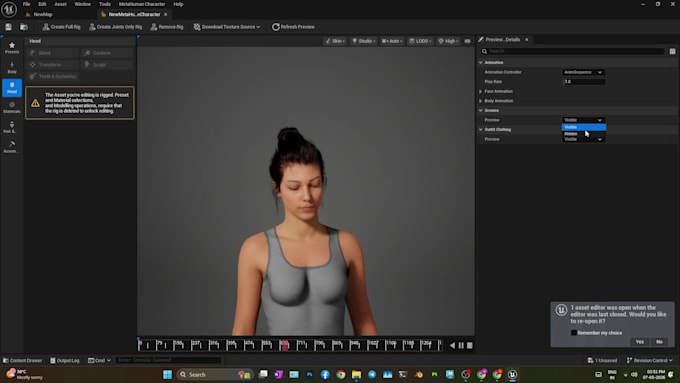
Task: Click the timeline red playhead marker
Action: click(285, 345)
